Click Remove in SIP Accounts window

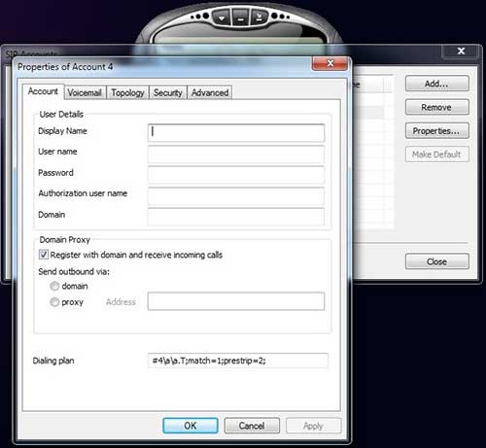pyautogui.click(x=437, y=107)
